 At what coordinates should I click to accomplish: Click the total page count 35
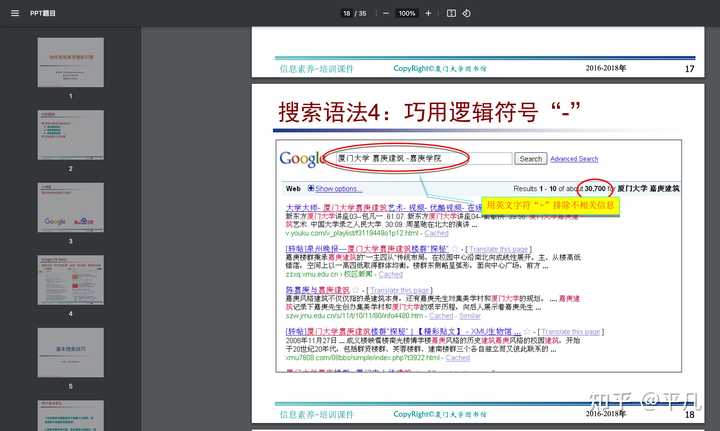coord(362,13)
